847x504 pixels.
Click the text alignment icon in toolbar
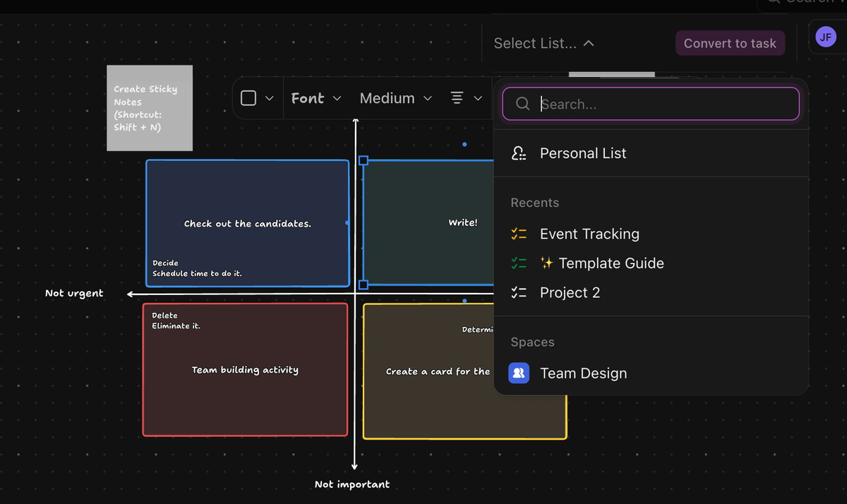pos(457,98)
